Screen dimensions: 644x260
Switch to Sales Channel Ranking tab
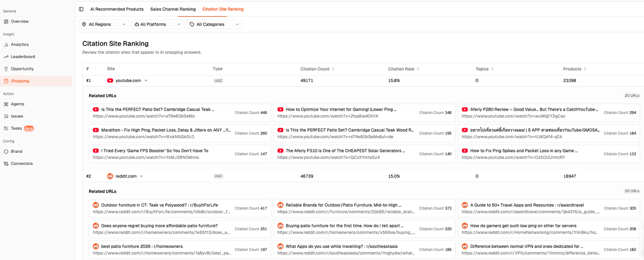[173, 9]
